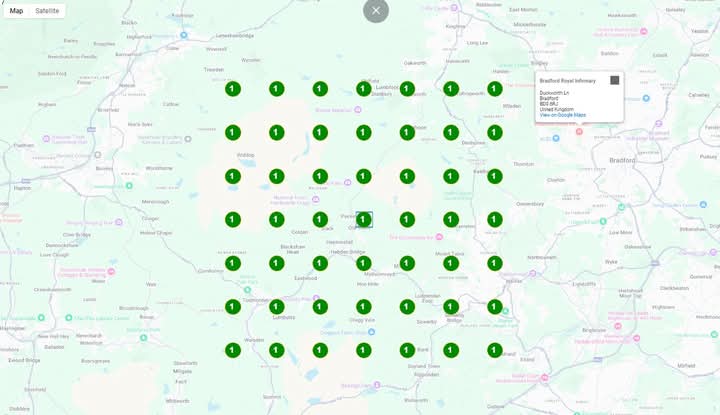The height and width of the screenshot is (415, 720).
Task: Open the View on Google Maps link
Action: 562,115
